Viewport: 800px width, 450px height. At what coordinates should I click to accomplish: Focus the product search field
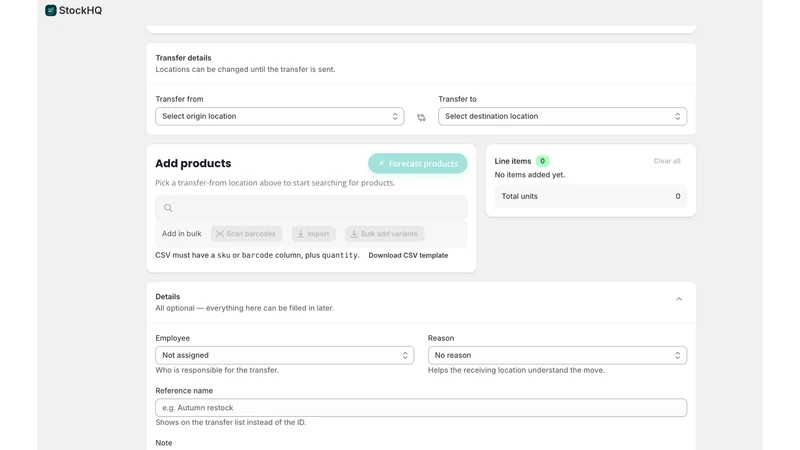[311, 208]
